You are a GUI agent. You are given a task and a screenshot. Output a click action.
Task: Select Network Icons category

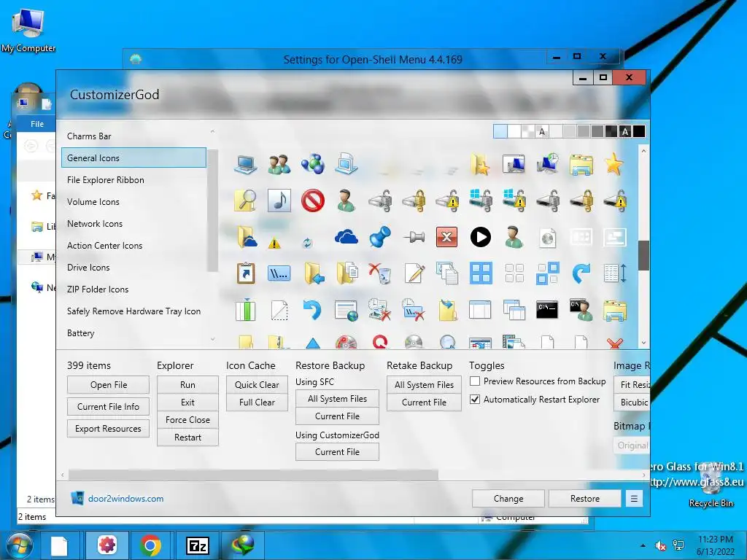pos(133,223)
